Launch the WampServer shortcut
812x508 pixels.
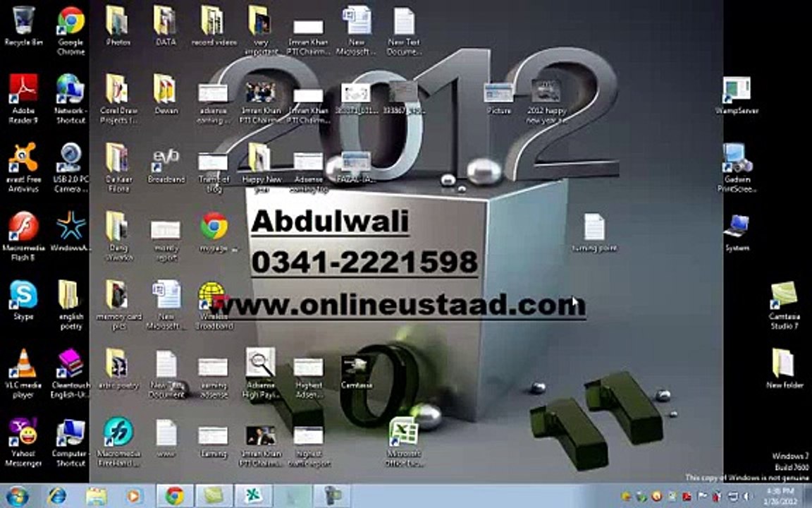[737, 95]
